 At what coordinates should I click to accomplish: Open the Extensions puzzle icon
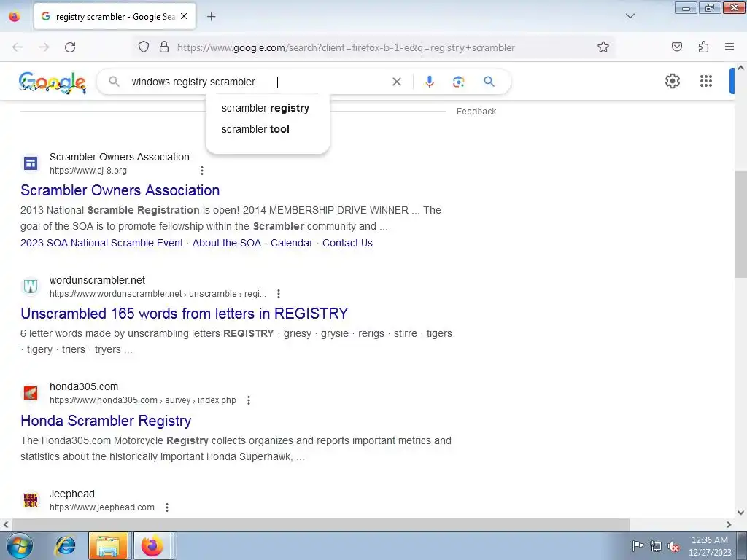pyautogui.click(x=703, y=47)
